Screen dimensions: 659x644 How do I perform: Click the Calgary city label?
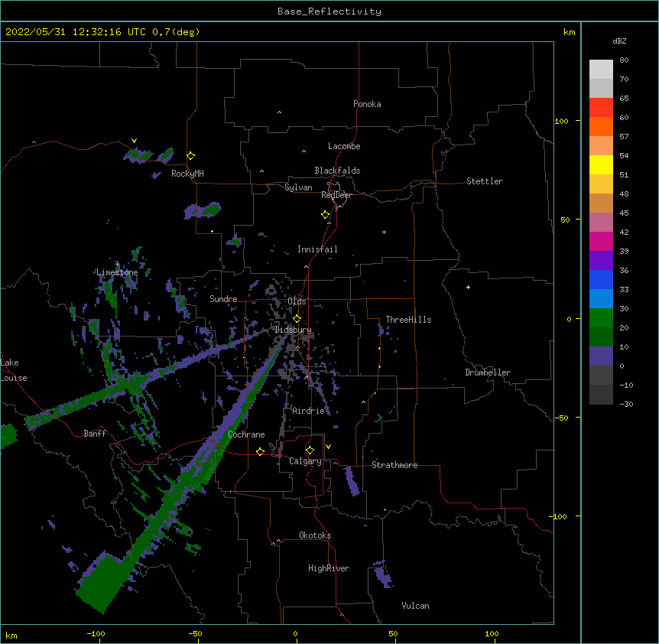(x=306, y=461)
